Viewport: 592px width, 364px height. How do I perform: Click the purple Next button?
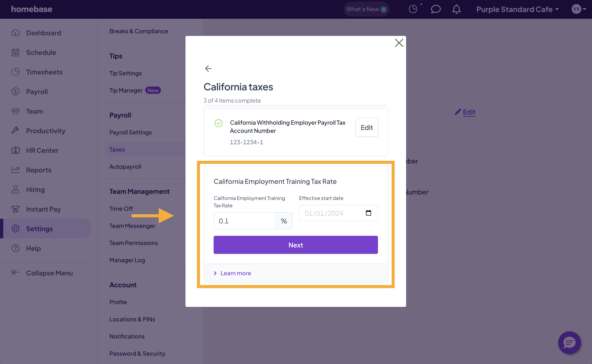296,245
